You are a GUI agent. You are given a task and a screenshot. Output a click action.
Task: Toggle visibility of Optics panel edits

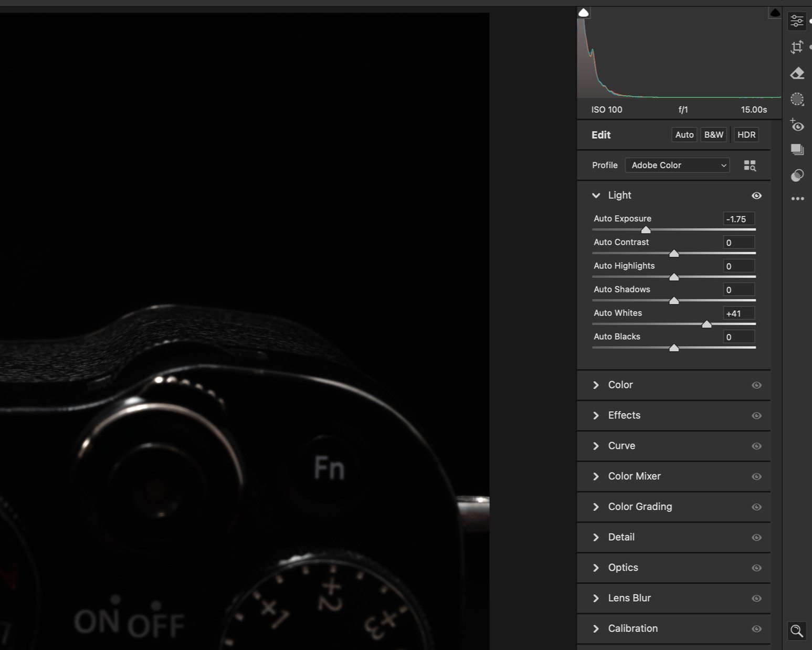[756, 568]
